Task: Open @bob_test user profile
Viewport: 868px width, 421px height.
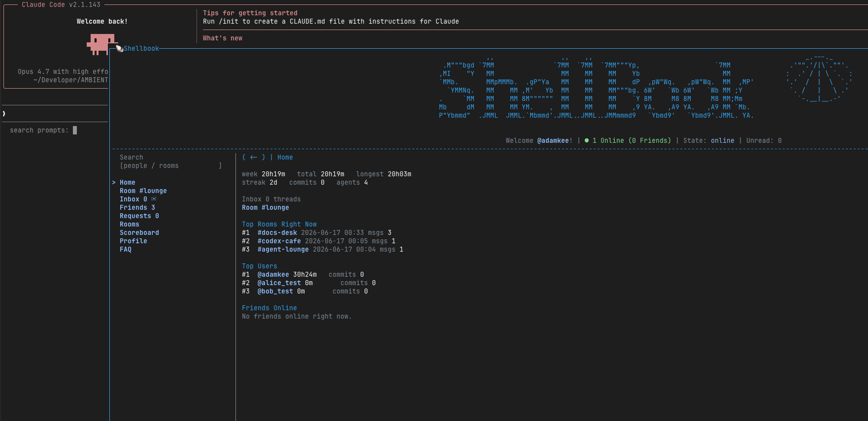Action: point(275,291)
